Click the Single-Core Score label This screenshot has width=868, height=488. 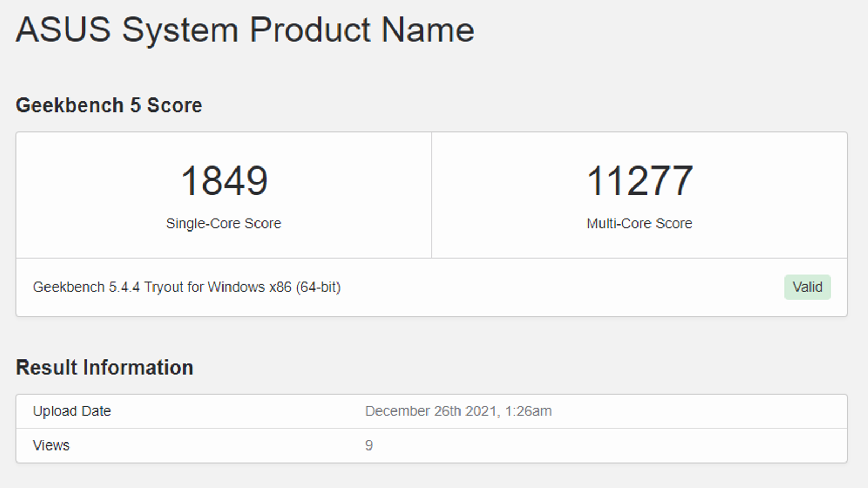pyautogui.click(x=224, y=223)
